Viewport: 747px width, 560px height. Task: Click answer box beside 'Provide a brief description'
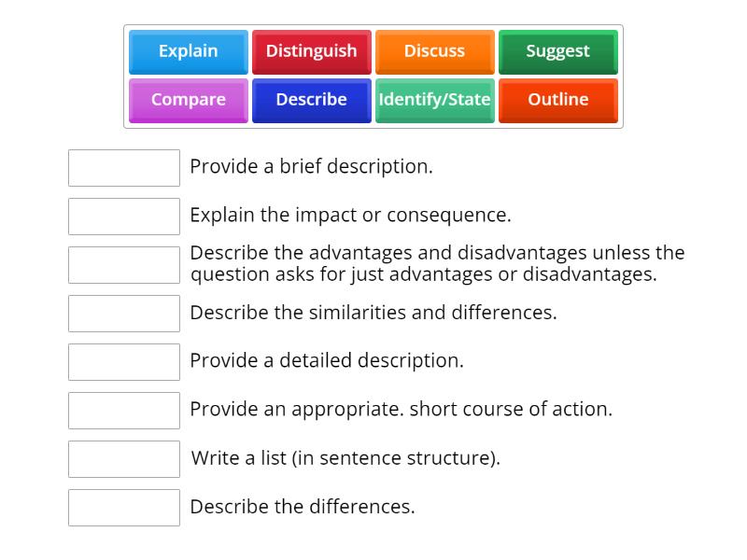click(x=124, y=168)
